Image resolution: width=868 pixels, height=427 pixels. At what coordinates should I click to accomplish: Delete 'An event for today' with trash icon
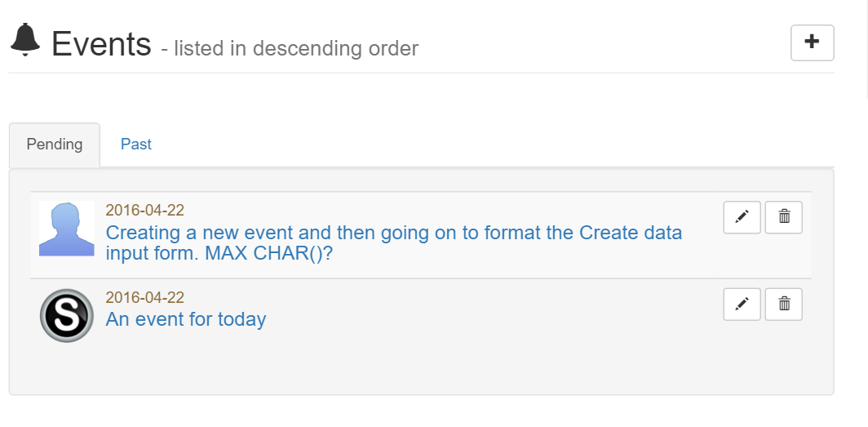point(784,304)
